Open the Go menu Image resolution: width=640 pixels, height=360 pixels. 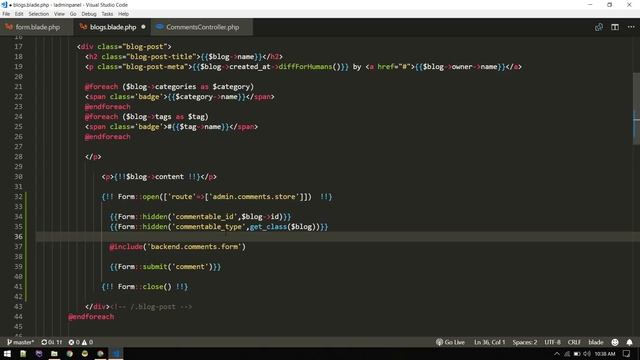pos(73,14)
